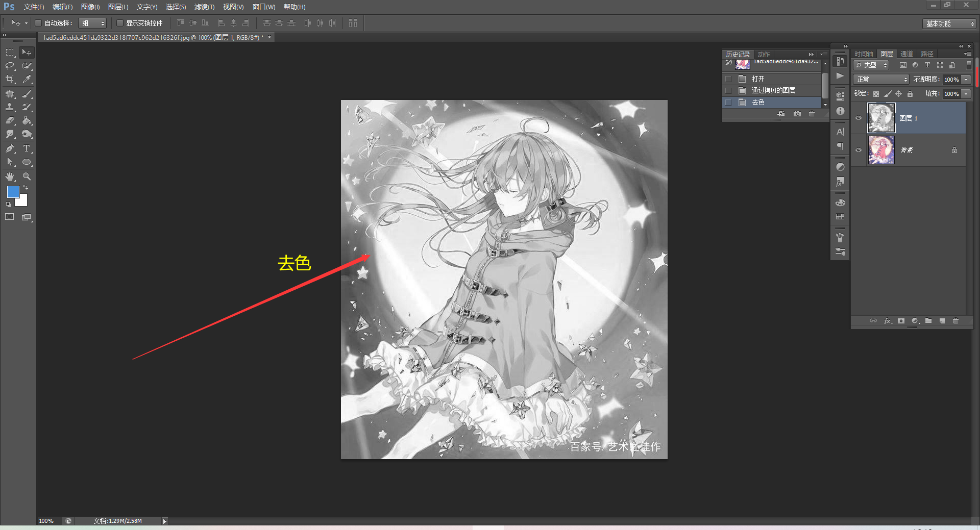Switch to the 动作 tab
This screenshot has width=980, height=530.
pos(764,54)
